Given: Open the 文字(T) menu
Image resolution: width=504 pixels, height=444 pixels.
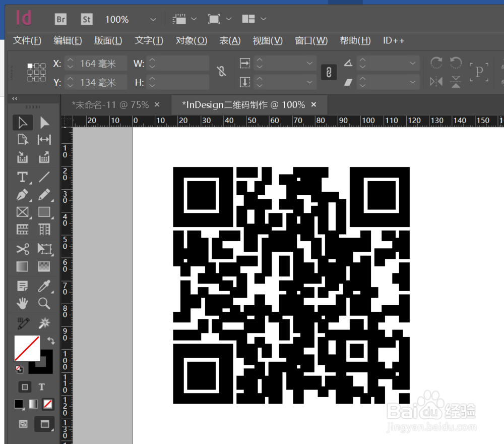Looking at the screenshot, I should (x=149, y=40).
